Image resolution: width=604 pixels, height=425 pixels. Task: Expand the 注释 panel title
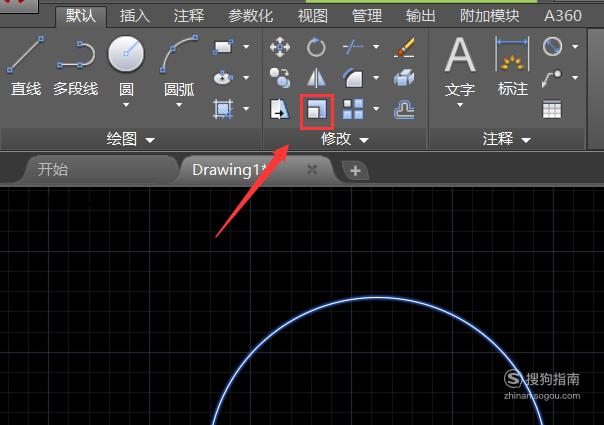coord(506,139)
